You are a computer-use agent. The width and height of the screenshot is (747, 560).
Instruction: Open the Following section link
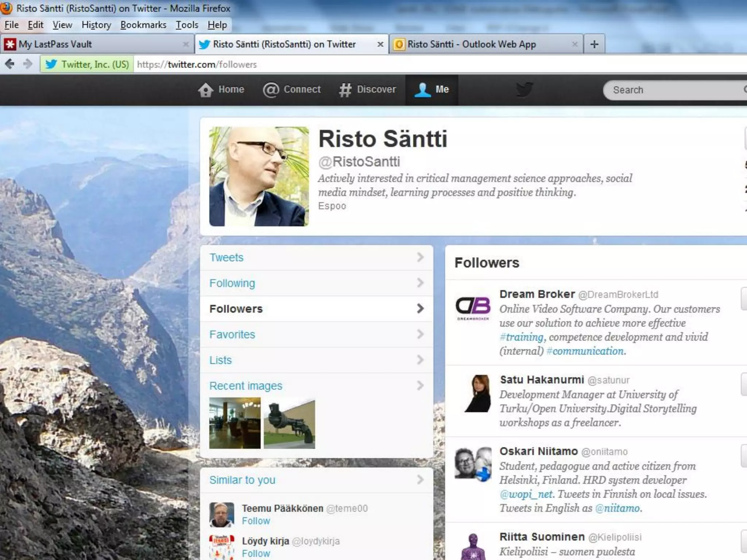pyautogui.click(x=232, y=283)
